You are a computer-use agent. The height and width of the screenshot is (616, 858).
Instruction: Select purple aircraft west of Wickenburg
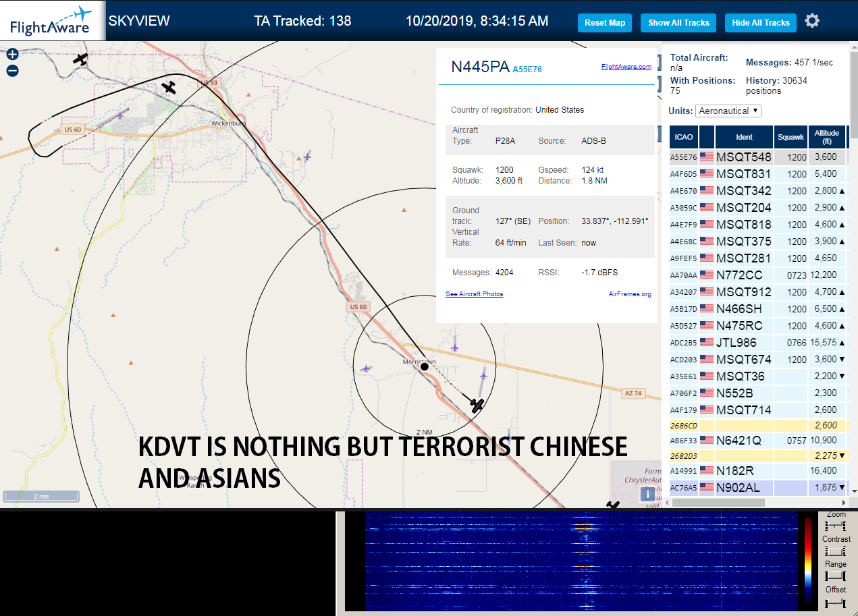[x=121, y=115]
